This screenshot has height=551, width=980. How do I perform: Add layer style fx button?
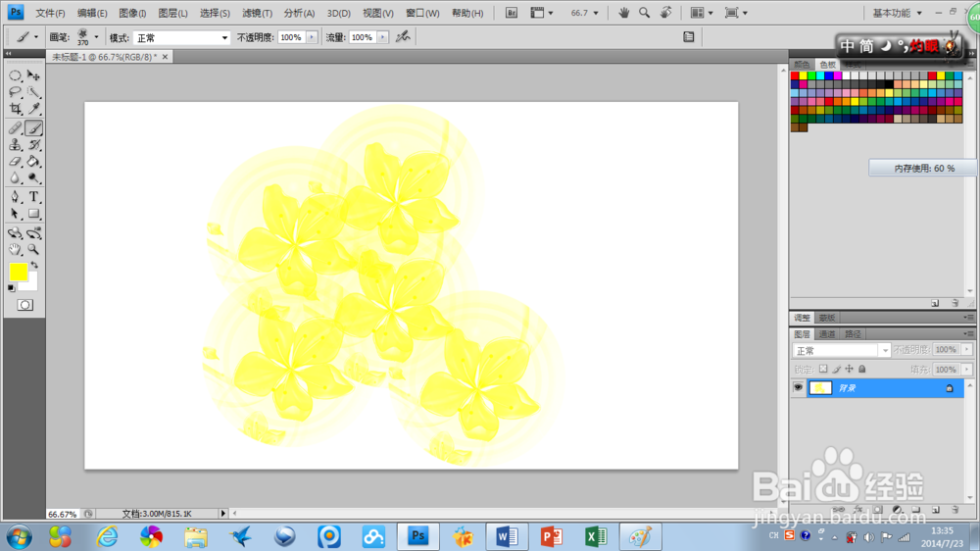click(858, 510)
